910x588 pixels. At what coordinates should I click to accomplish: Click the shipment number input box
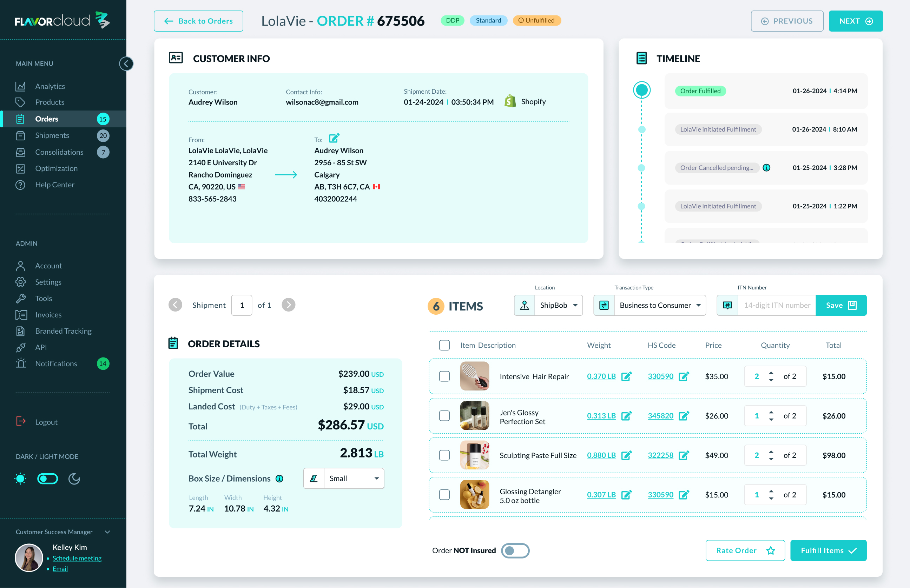tap(242, 305)
